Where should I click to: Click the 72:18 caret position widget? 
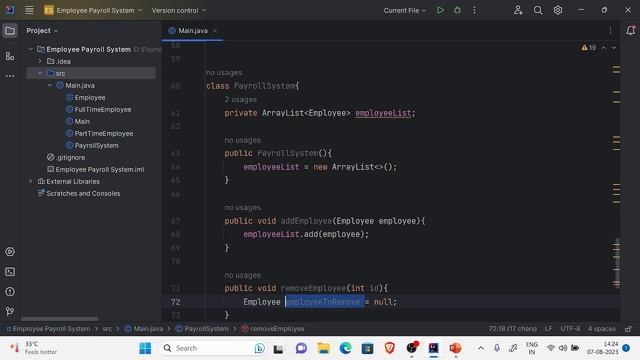point(512,329)
